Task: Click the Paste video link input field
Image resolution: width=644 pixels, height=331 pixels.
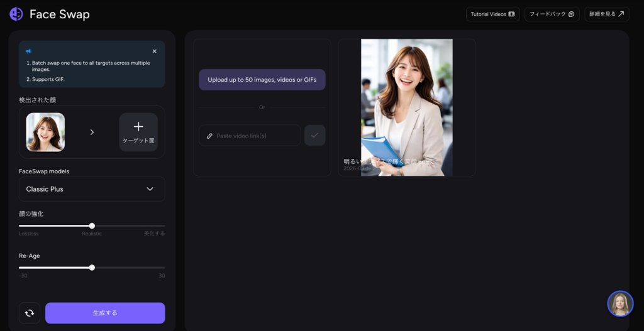Action: point(250,136)
